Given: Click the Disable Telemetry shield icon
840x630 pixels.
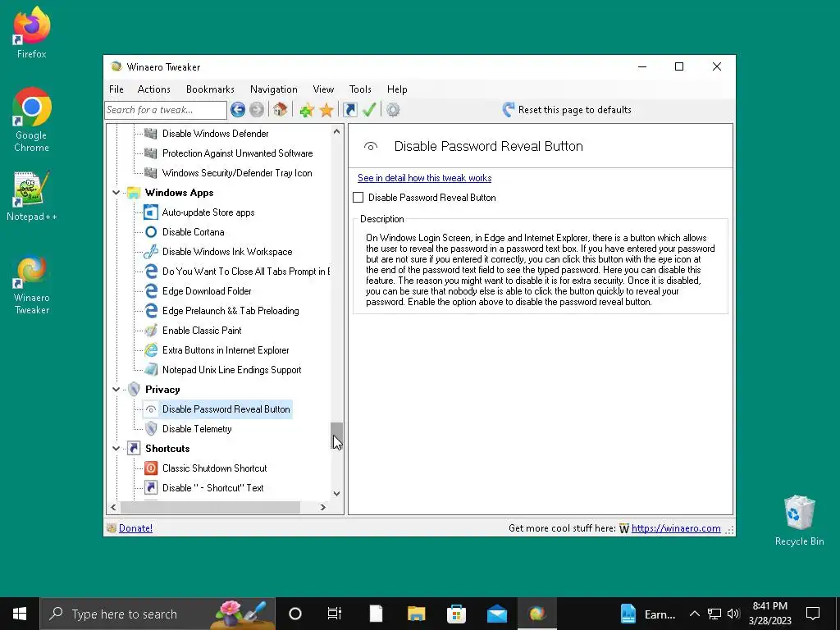Looking at the screenshot, I should tap(151, 428).
